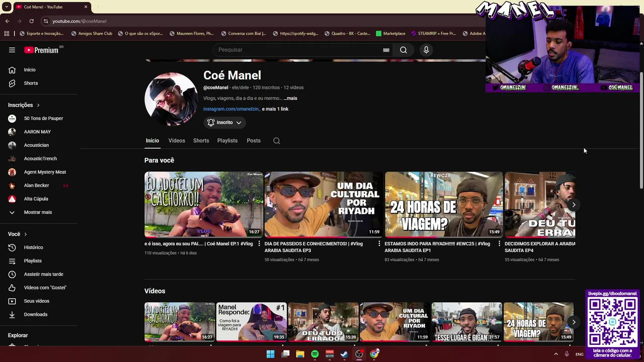Image resolution: width=644 pixels, height=362 pixels.
Task: Click the Coé Manel channel avatar
Action: click(171, 99)
